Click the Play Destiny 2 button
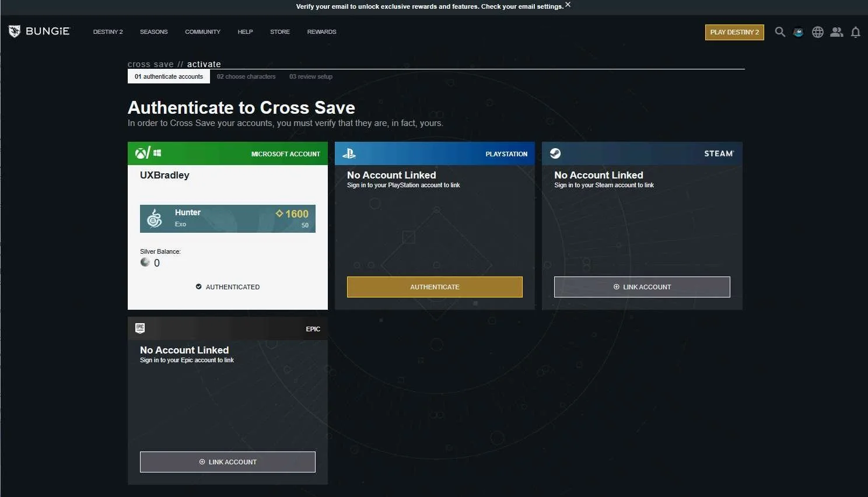This screenshot has width=868, height=497. pyautogui.click(x=734, y=32)
